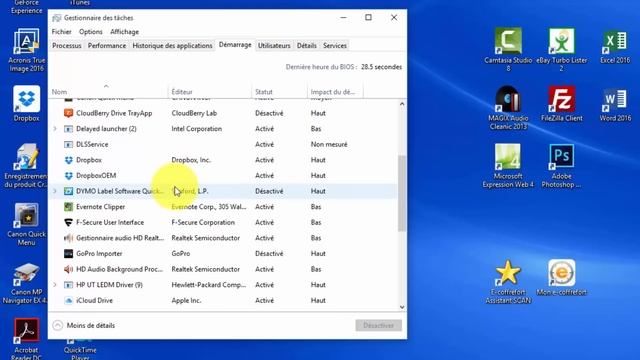Click 'Dropbox, Inc.' publisher cell

click(191, 160)
